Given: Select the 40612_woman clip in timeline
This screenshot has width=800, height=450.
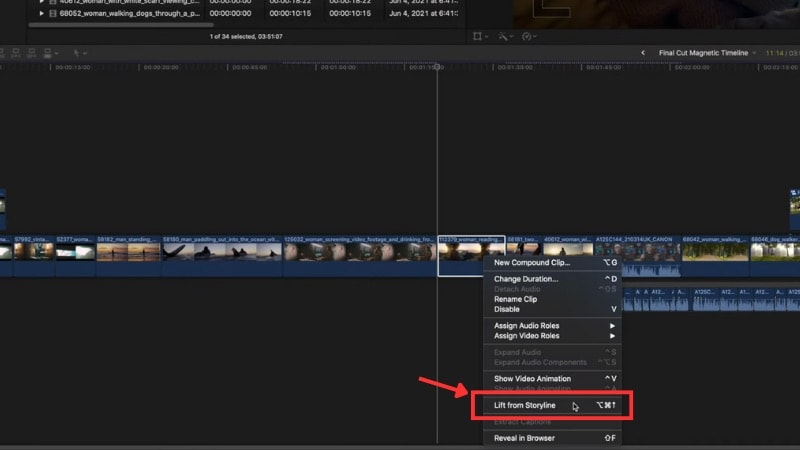Looking at the screenshot, I should click(x=568, y=246).
